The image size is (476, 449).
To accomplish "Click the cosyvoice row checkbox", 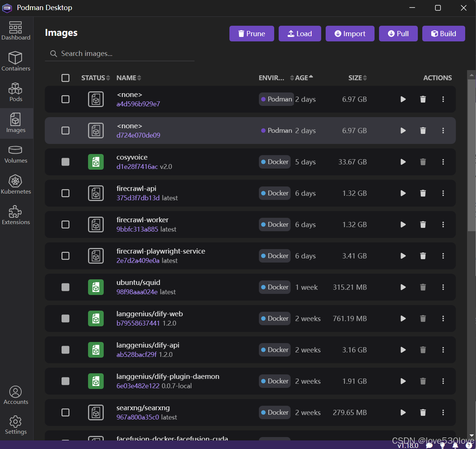I will 65,162.
